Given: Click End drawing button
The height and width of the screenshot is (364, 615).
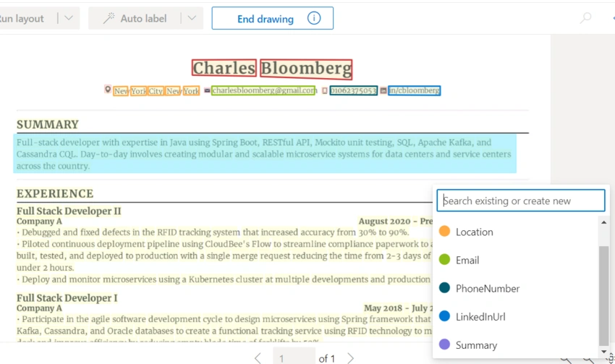Looking at the screenshot, I should click(x=273, y=18).
